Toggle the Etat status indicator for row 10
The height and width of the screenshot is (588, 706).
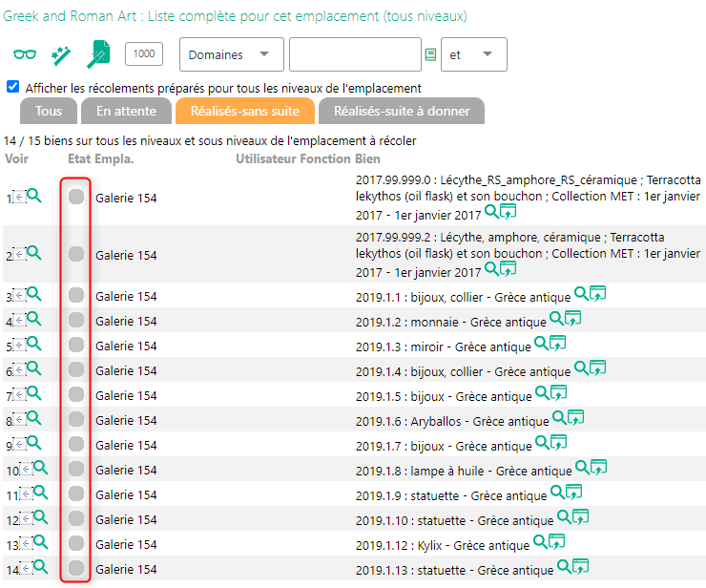76,470
